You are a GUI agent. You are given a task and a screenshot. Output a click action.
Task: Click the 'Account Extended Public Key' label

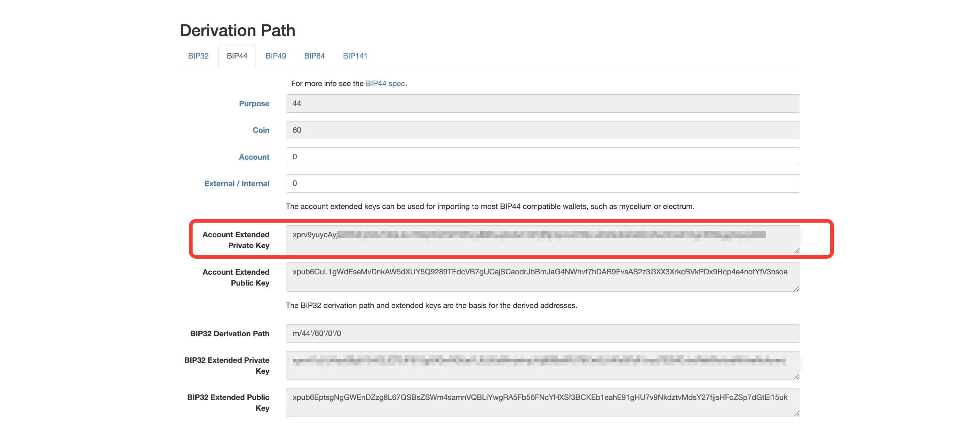(235, 277)
